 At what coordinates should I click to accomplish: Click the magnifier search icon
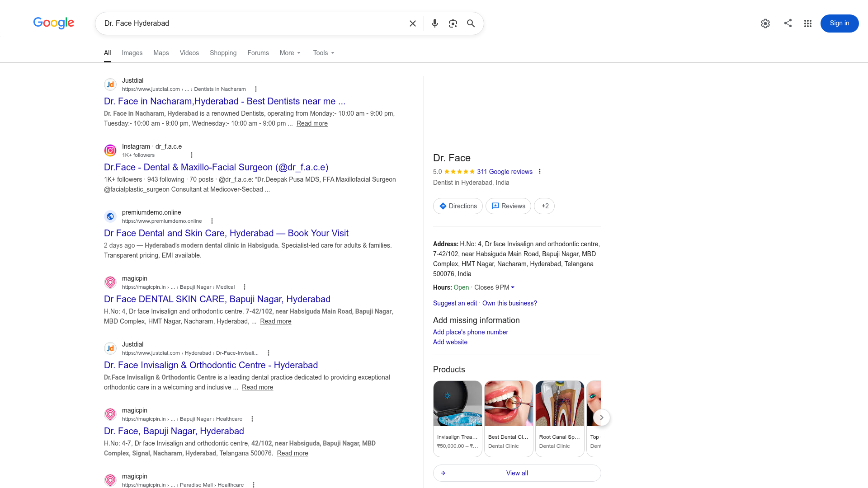pyautogui.click(x=471, y=23)
